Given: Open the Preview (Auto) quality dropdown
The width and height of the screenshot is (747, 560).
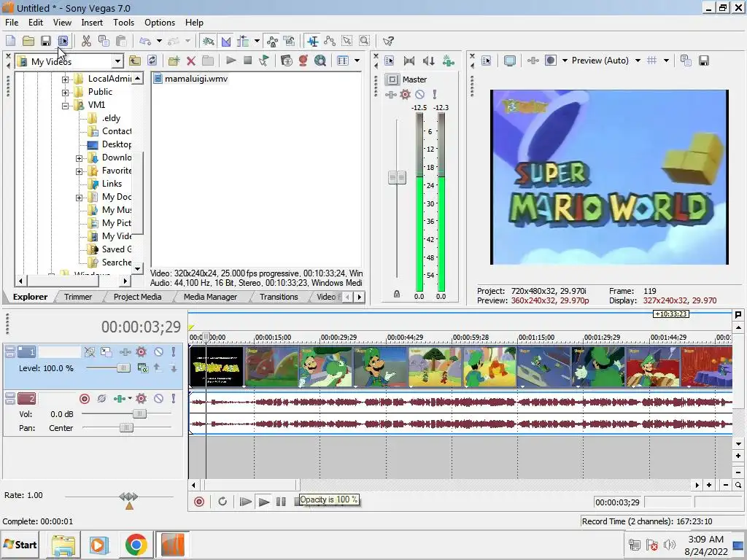Looking at the screenshot, I should click(x=638, y=61).
